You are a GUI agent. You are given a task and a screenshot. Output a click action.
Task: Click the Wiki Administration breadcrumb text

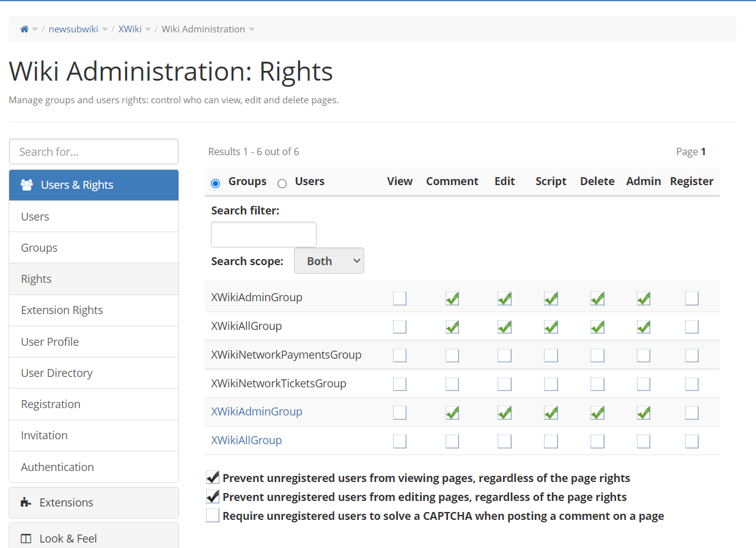[204, 29]
